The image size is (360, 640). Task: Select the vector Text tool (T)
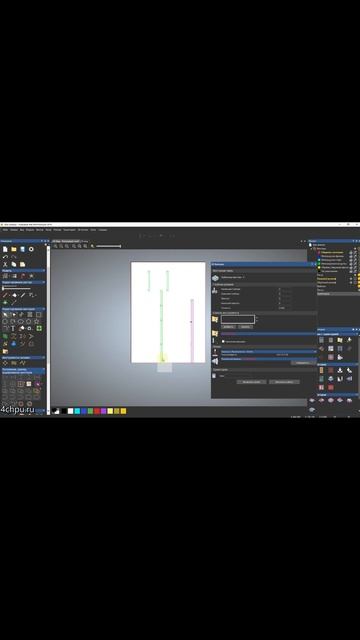click(x=13, y=328)
